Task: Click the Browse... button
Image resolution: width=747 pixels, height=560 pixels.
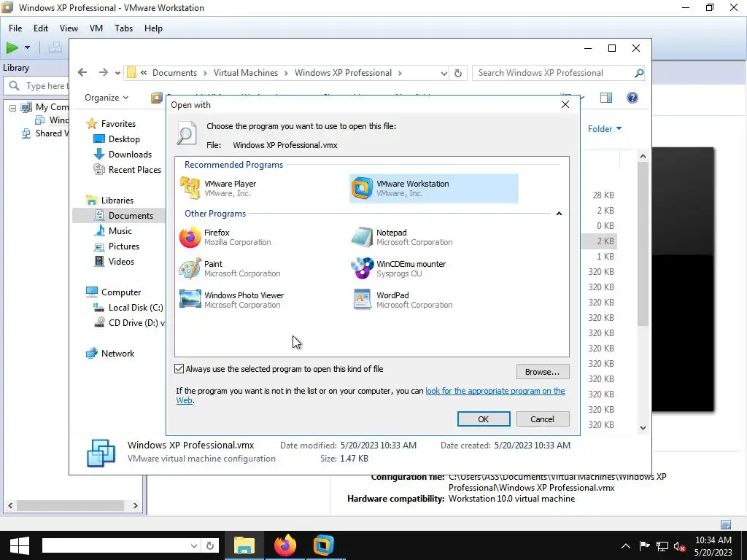Action: click(543, 372)
